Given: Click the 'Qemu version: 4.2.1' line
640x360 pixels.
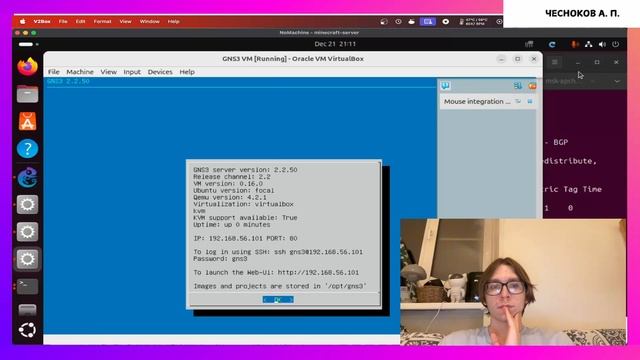Looking at the screenshot, I should (x=230, y=198).
